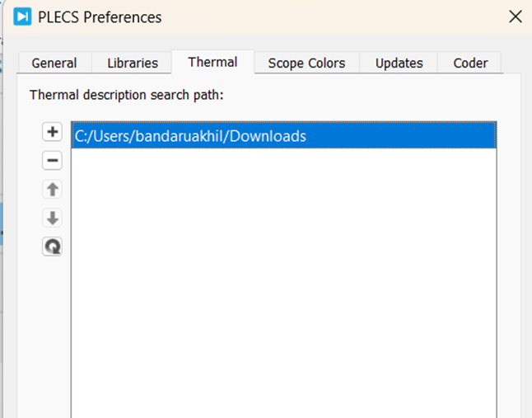Image resolution: width=532 pixels, height=418 pixels.
Task: Move the selected path up
Action: 53,190
